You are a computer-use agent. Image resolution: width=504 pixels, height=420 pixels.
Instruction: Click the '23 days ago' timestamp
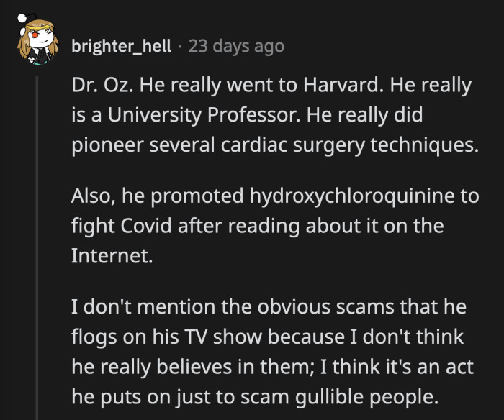point(236,47)
